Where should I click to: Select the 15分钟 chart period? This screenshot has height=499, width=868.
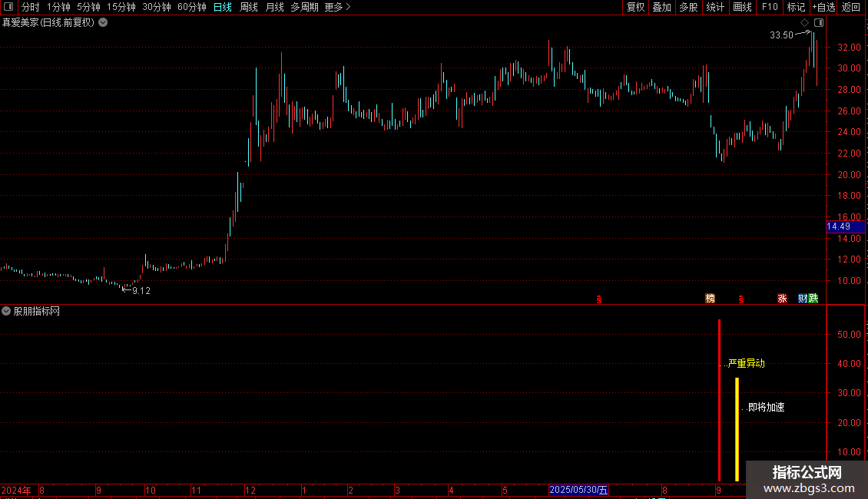(121, 7)
